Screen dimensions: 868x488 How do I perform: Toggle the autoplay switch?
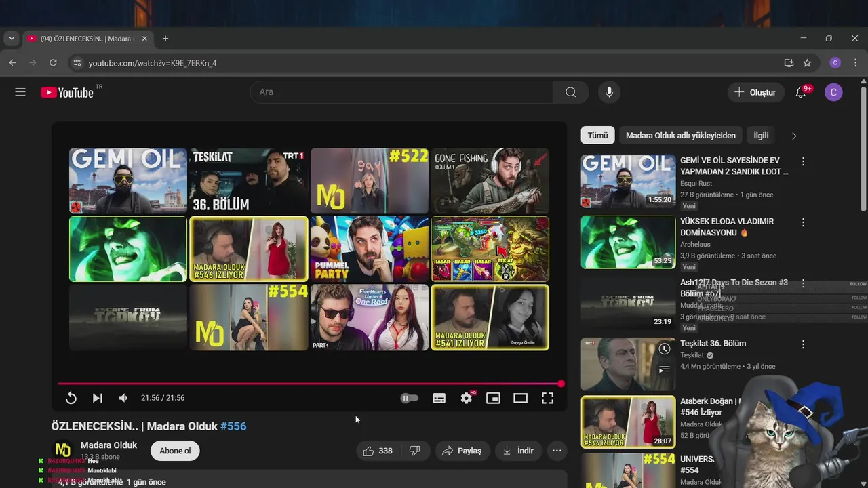410,398
